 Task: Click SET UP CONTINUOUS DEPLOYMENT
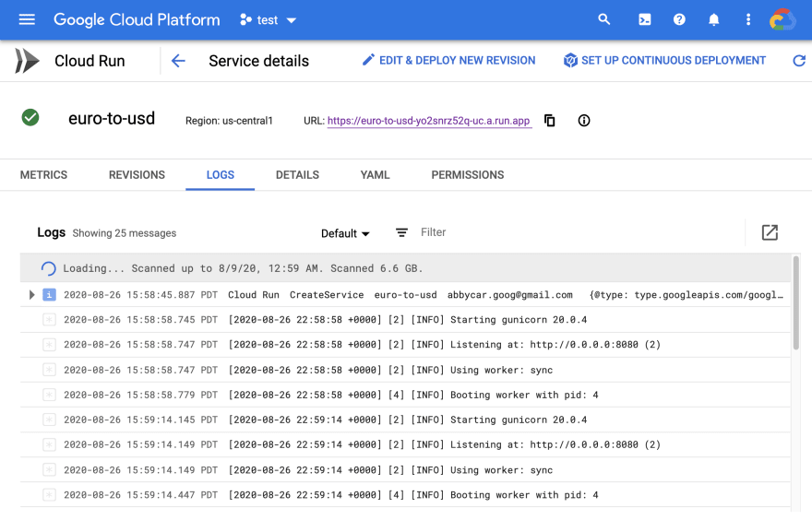pos(664,61)
